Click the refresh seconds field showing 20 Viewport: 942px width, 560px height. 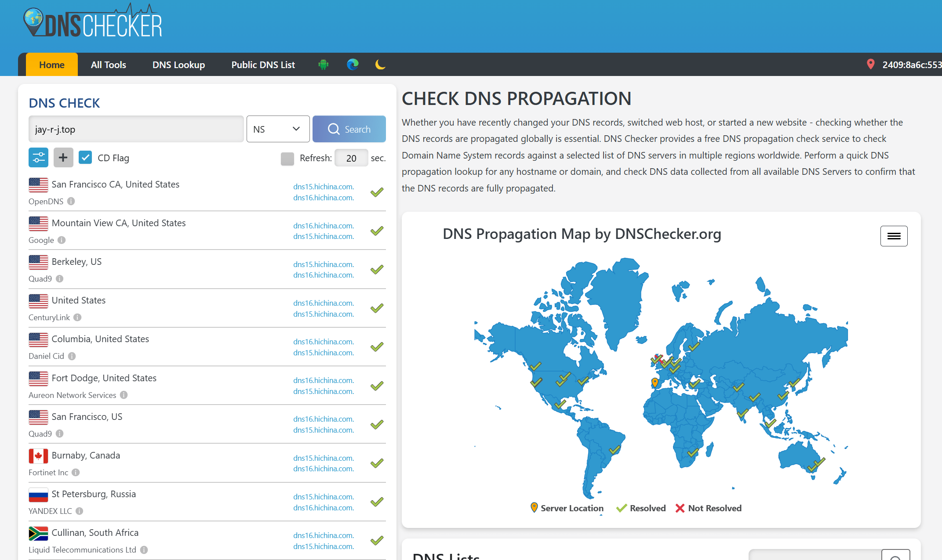coord(351,158)
